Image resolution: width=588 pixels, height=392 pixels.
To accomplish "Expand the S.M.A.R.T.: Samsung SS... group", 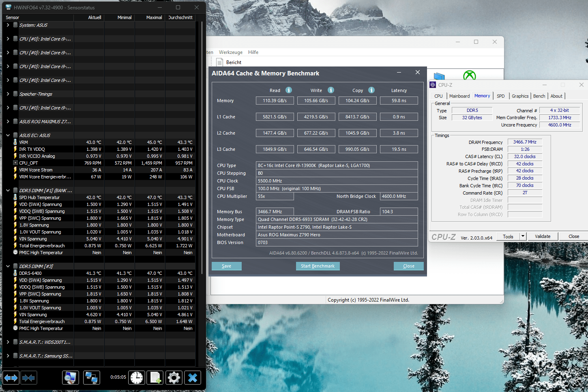I will 8,356.
